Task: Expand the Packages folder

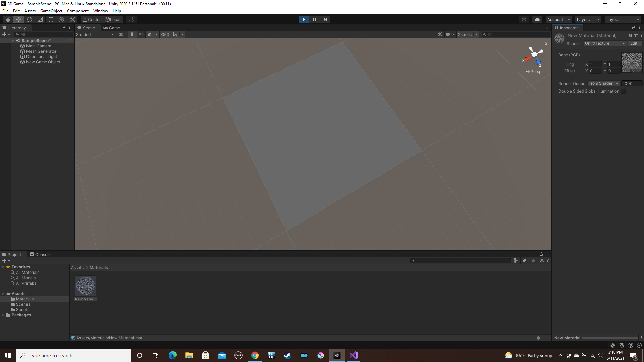Action: pos(3,315)
